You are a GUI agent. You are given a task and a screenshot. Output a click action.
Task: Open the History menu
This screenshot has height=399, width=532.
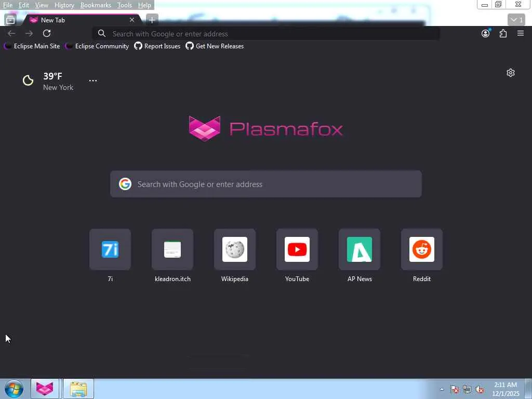pyautogui.click(x=64, y=5)
